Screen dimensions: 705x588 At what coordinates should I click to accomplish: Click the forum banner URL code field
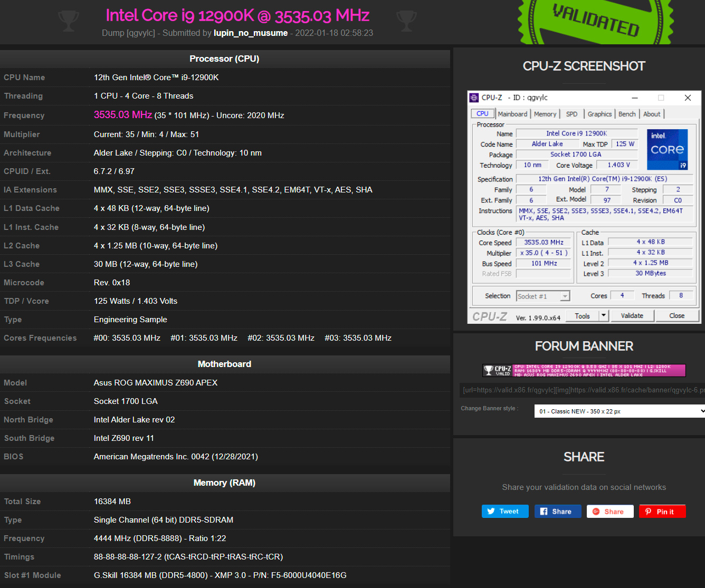click(x=582, y=390)
